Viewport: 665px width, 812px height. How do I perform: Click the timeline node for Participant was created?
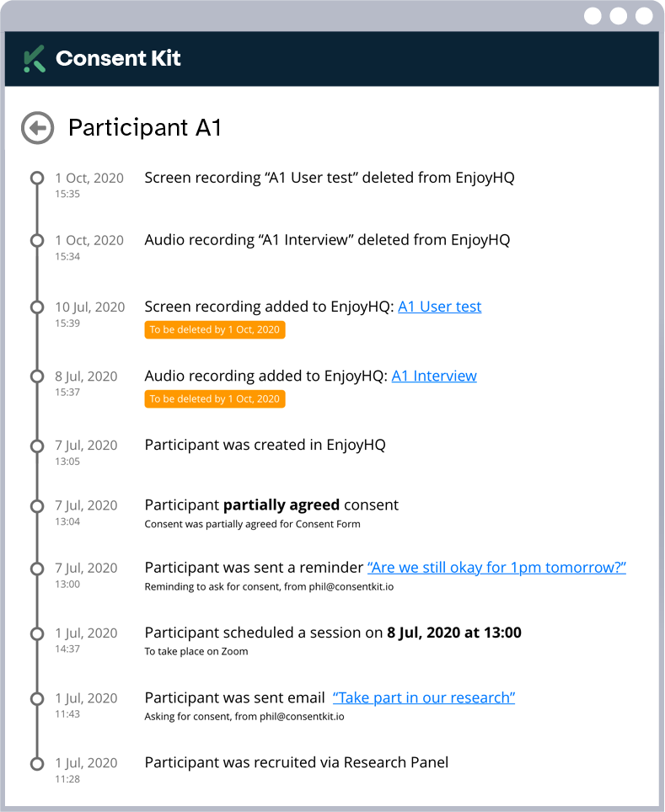36,446
